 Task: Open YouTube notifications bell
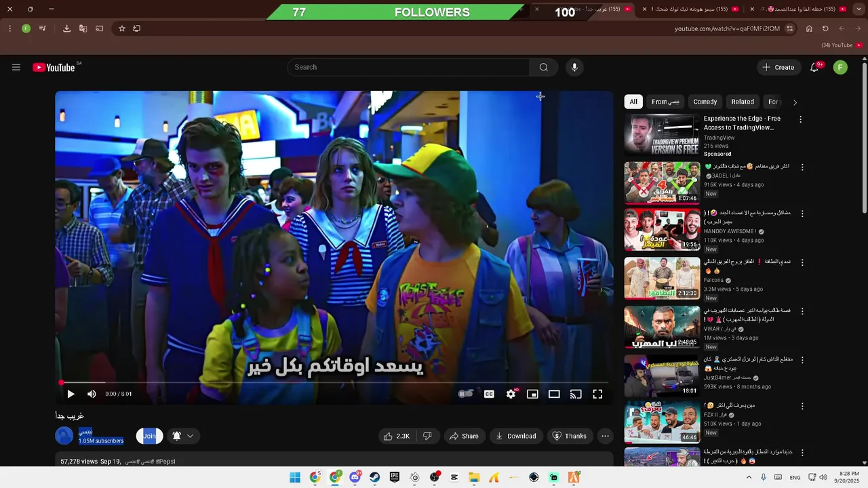(x=815, y=67)
